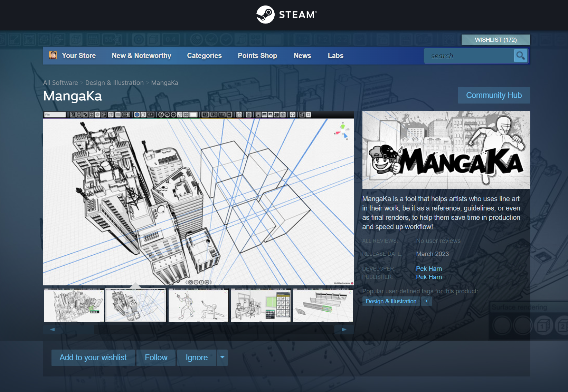
Task: Click Add to your wishlist
Action: (93, 357)
